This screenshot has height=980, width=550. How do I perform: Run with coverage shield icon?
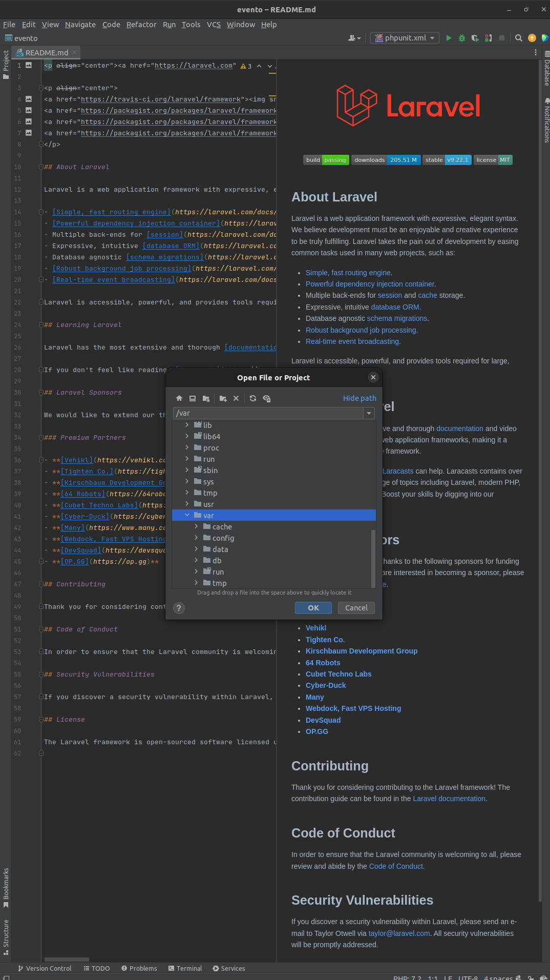pyautogui.click(x=475, y=38)
